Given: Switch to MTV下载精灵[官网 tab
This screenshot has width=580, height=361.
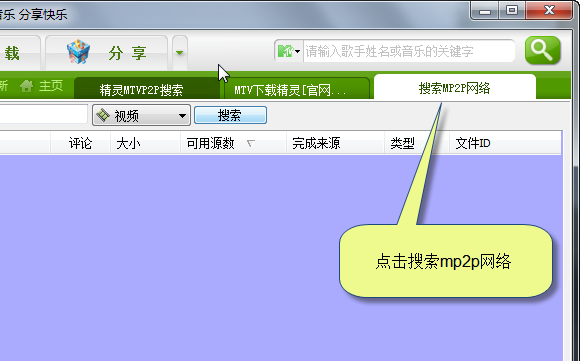Looking at the screenshot, I should (x=296, y=89).
